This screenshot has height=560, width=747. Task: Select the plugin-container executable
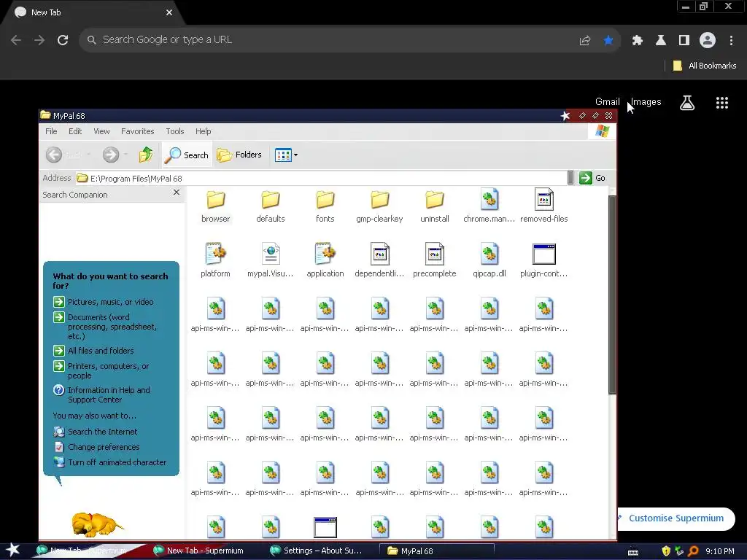point(544,261)
